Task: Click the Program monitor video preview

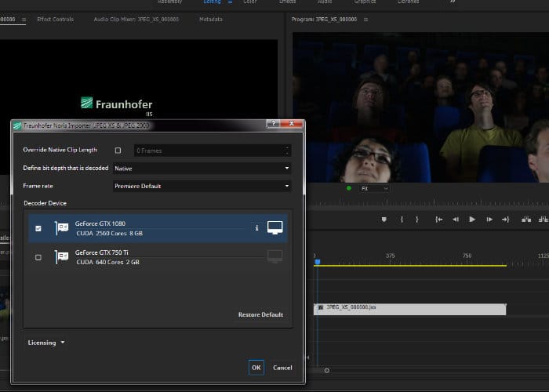Action: point(420,107)
